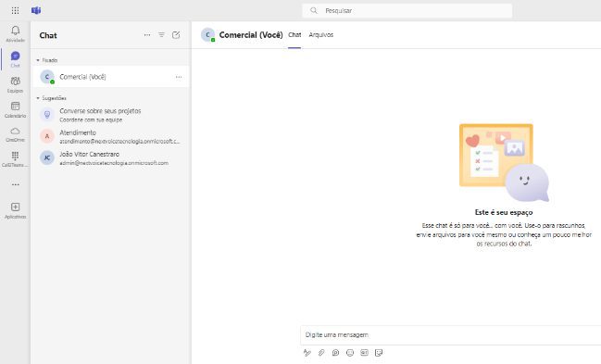The height and width of the screenshot is (364, 601).
Task: Open the sticker picker
Action: tap(379, 353)
